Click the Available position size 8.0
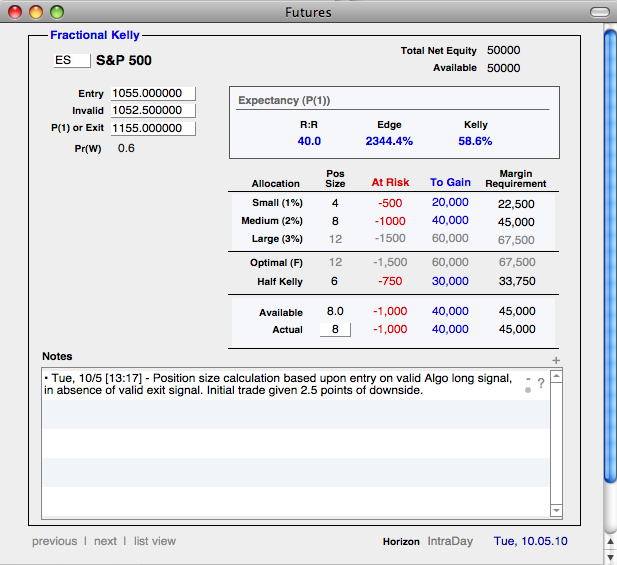Screen dimensions: 617x565 tap(335, 311)
